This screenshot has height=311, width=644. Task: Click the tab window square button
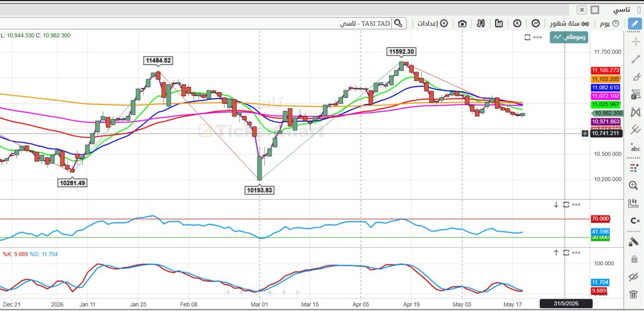tap(594, 10)
